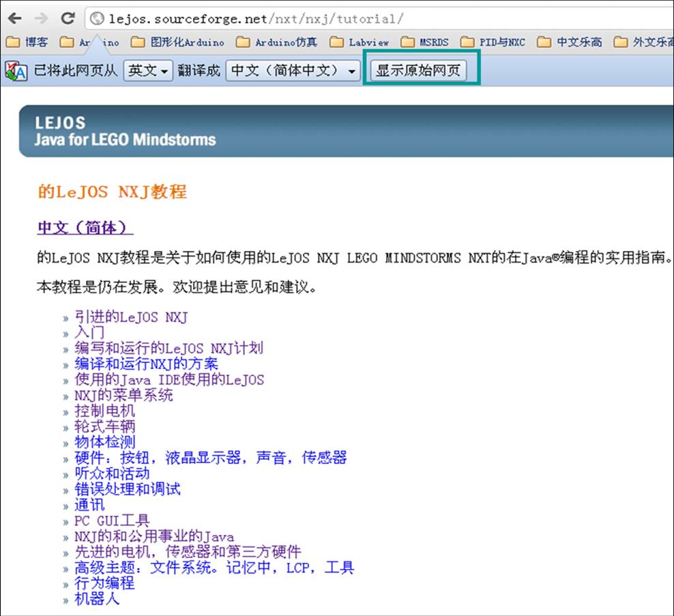The image size is (674, 616).
Task: Open the 博客 bookmark folder
Action: click(x=27, y=42)
